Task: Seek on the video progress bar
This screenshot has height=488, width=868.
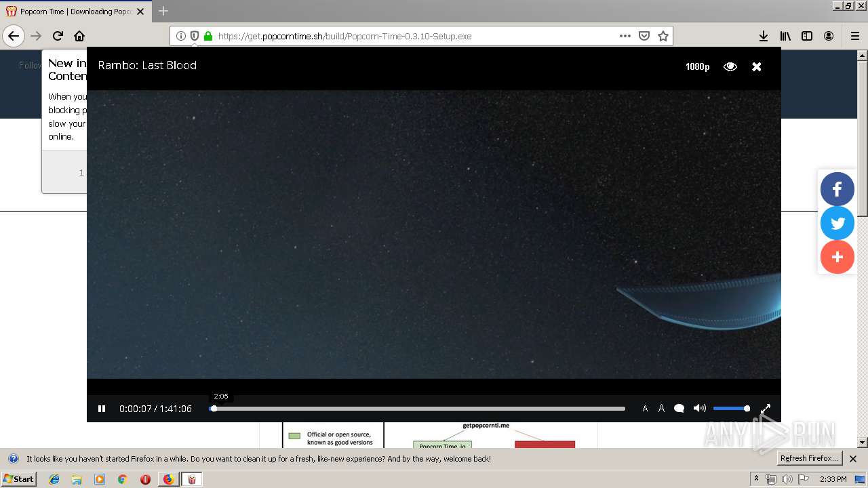Action: tap(417, 409)
